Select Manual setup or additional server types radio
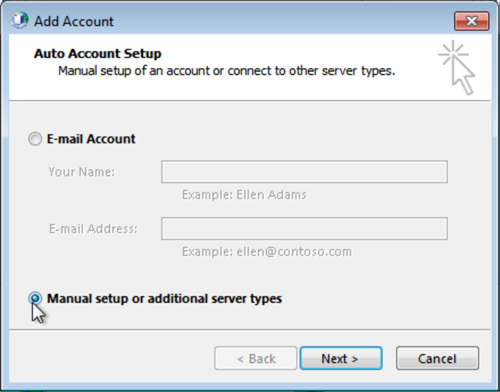Screen dimensions: 500x392 pyautogui.click(x=35, y=298)
